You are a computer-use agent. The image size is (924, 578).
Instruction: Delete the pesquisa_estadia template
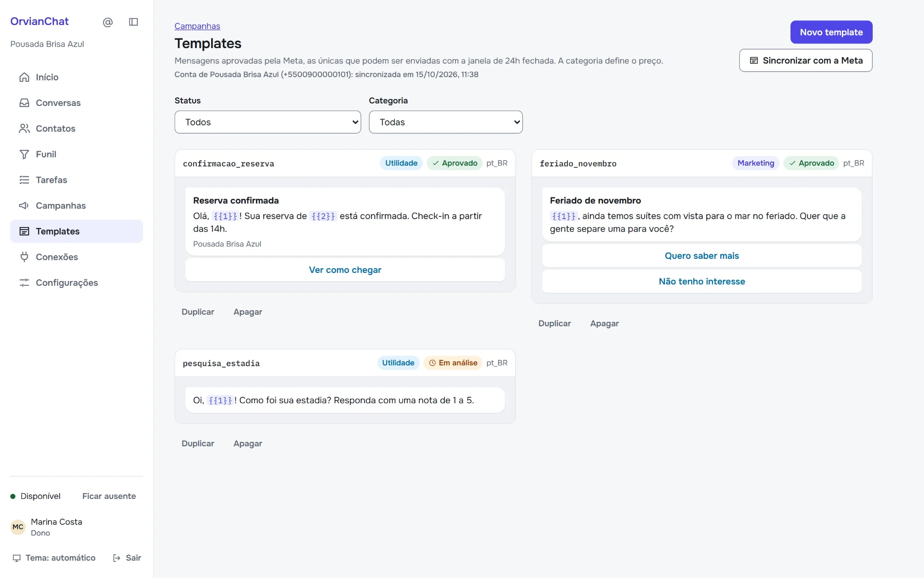click(248, 443)
